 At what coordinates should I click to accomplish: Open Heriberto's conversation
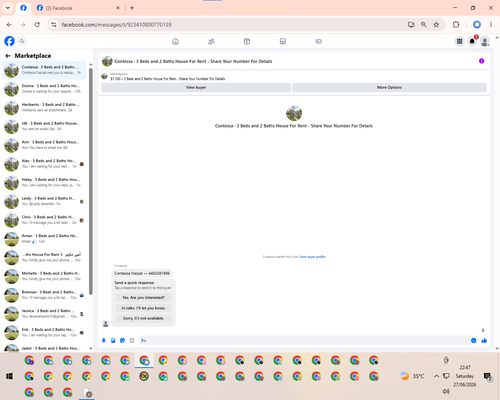[44, 107]
